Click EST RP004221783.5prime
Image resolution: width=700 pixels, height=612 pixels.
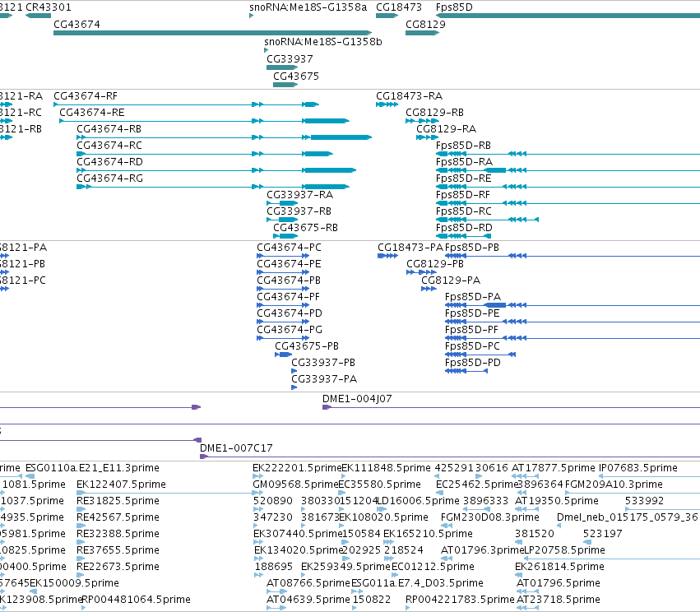pos(461,600)
